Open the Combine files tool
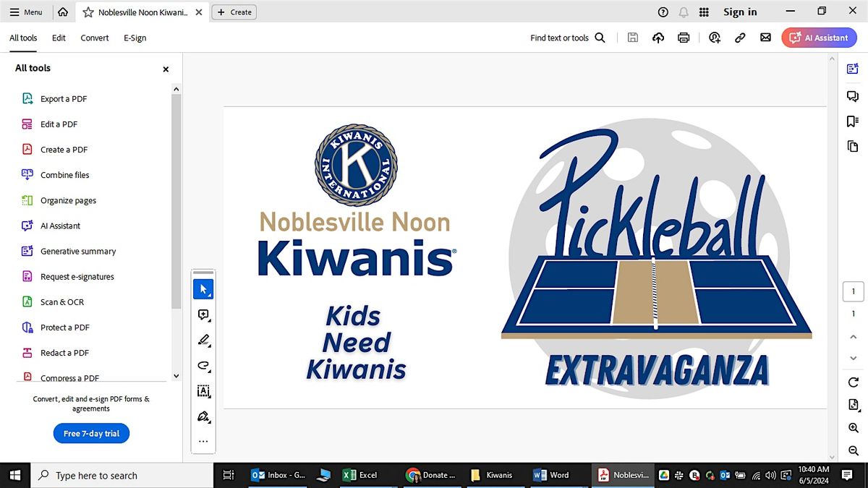This screenshot has width=868, height=488. [x=65, y=175]
